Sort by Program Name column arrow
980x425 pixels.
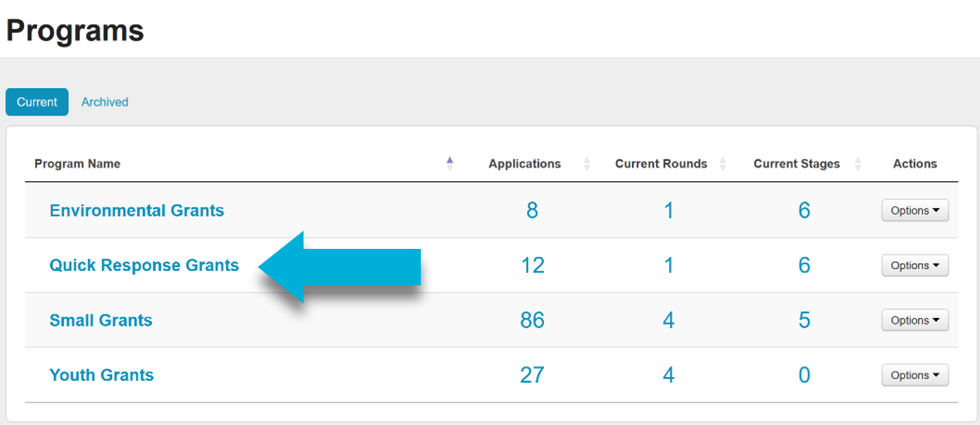[449, 164]
